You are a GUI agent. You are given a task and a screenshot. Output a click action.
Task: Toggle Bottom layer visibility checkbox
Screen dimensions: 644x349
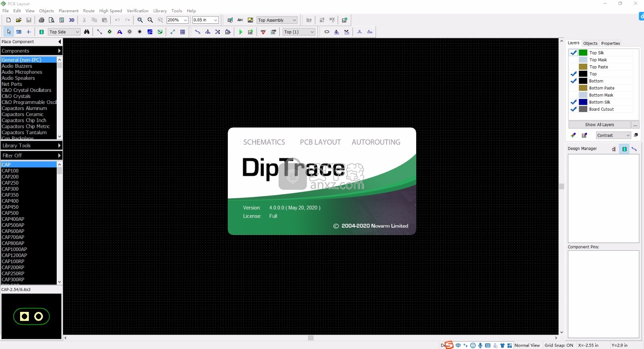(x=574, y=81)
